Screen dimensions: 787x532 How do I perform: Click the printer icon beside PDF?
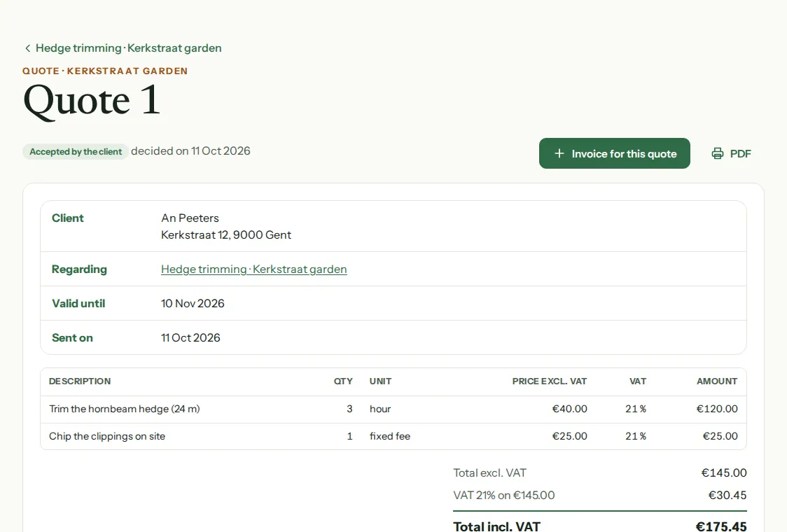pos(718,153)
